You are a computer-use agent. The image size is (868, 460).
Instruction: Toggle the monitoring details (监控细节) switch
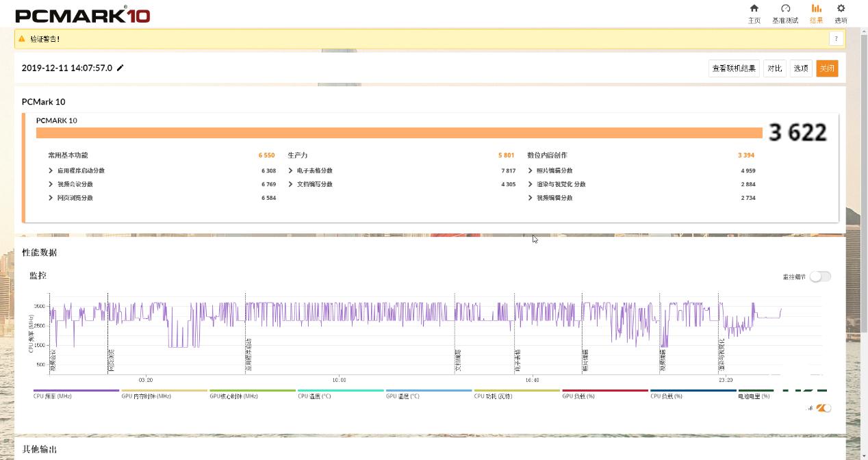(819, 277)
